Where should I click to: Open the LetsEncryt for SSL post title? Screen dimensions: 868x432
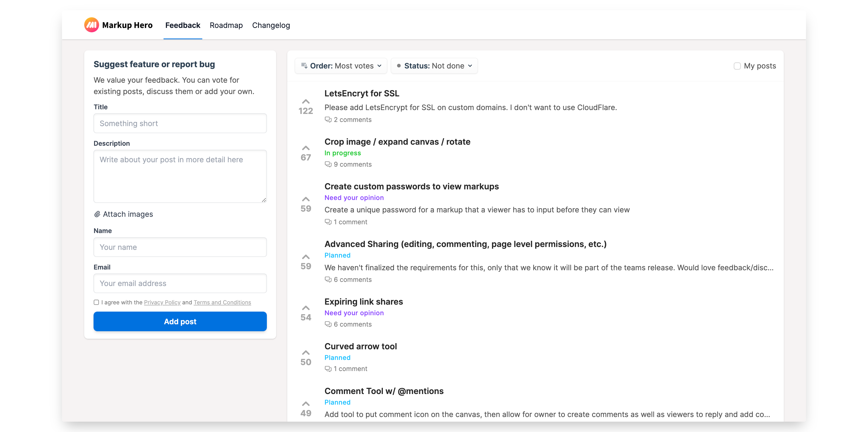[x=362, y=93]
